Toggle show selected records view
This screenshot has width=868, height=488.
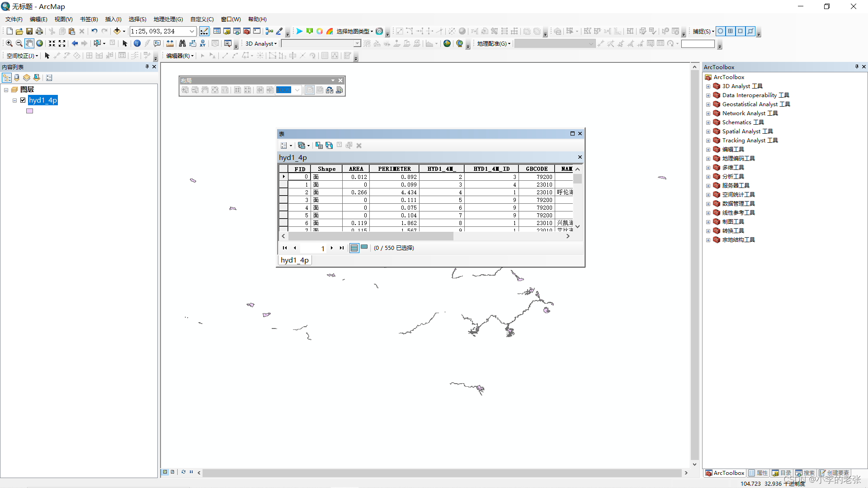point(364,248)
